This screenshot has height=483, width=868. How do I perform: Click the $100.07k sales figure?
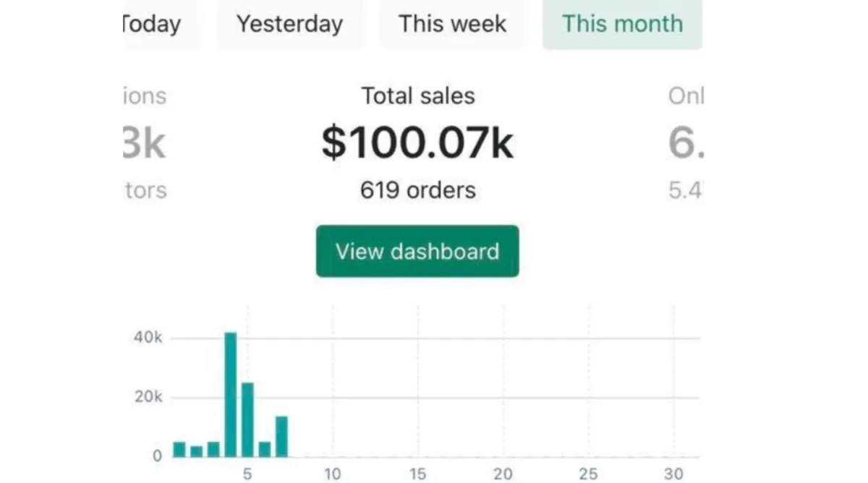[417, 143]
